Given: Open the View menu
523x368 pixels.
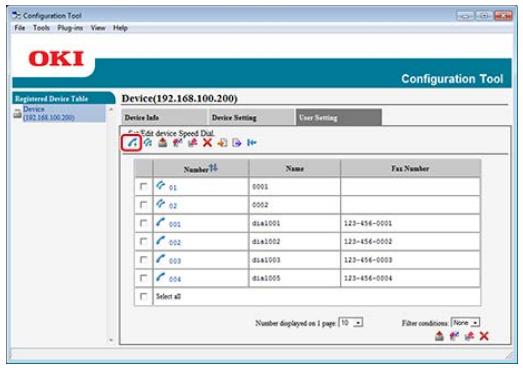Looking at the screenshot, I should [x=98, y=28].
